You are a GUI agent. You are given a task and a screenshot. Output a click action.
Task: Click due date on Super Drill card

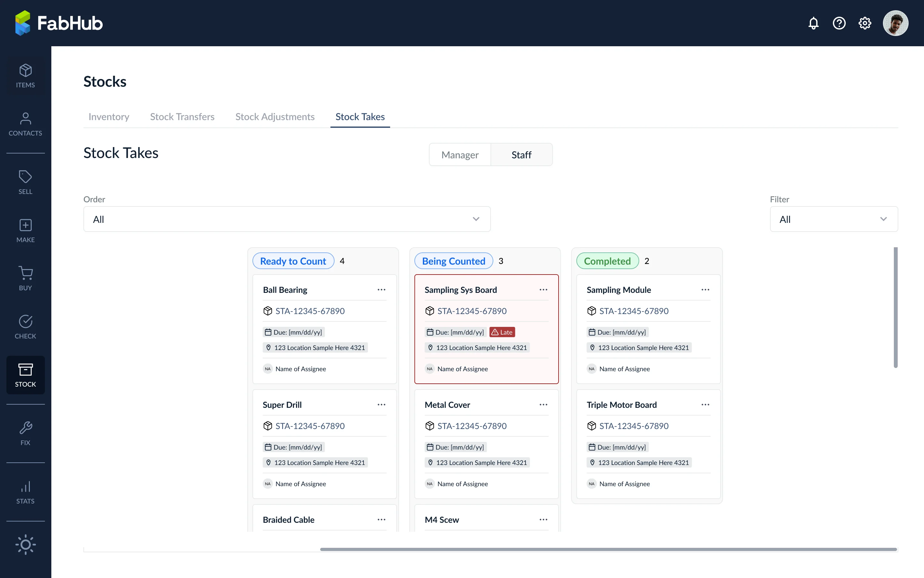pos(294,447)
